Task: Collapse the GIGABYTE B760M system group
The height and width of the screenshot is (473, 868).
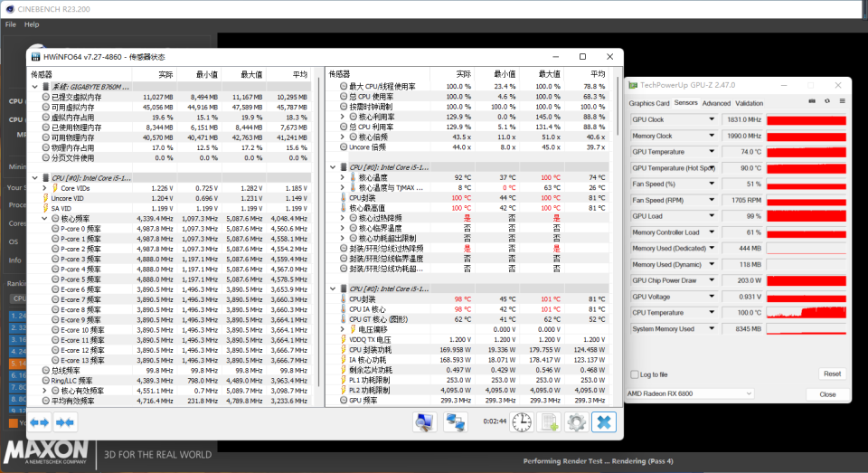Action: pos(34,86)
